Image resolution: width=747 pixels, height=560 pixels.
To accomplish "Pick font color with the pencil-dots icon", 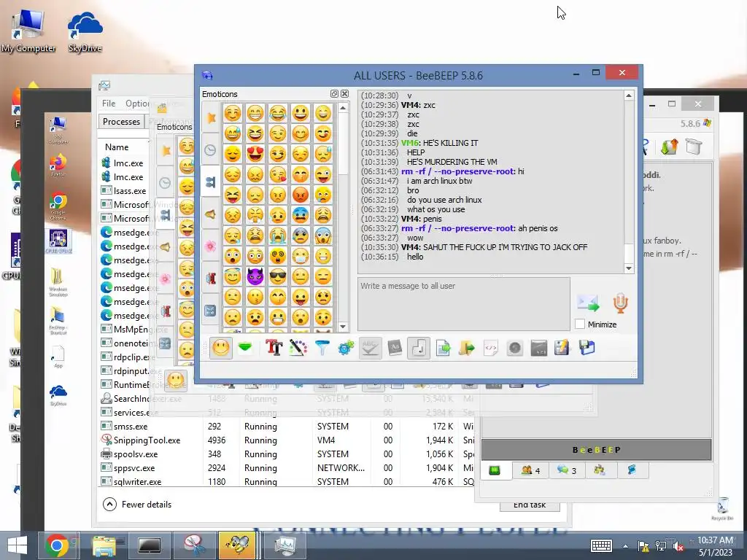I will tap(298, 348).
